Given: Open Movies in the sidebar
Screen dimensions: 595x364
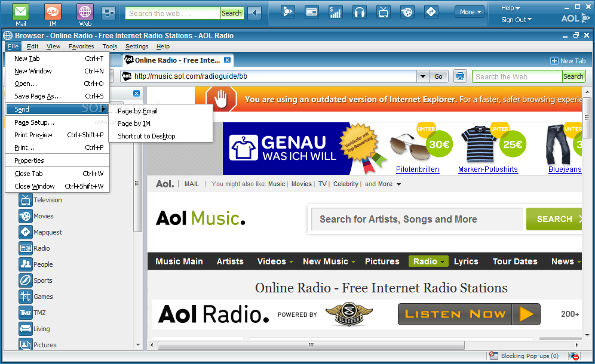Looking at the screenshot, I should (x=36, y=216).
